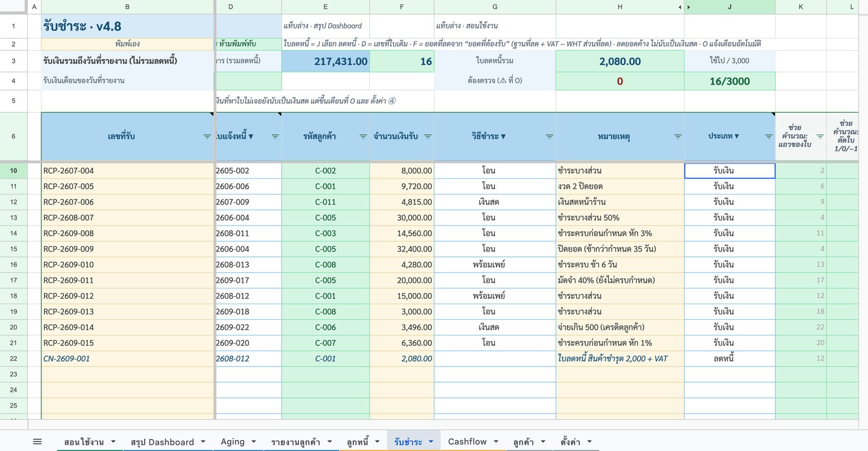
Task: Switch to the Aging sheet tab
Action: tap(233, 442)
